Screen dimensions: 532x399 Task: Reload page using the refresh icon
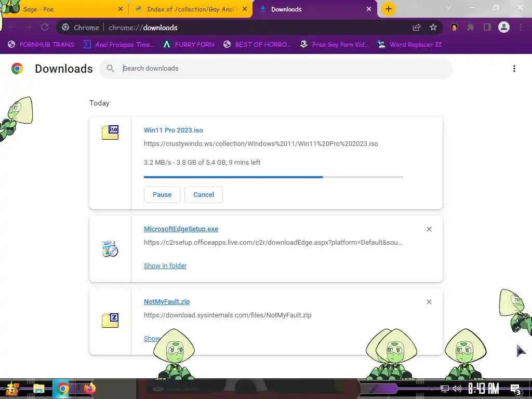[x=45, y=28]
